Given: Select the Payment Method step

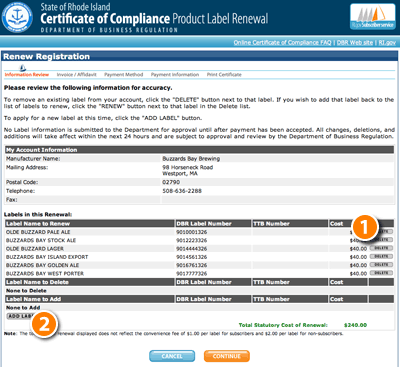Looking at the screenshot, I should pyautogui.click(x=124, y=75).
